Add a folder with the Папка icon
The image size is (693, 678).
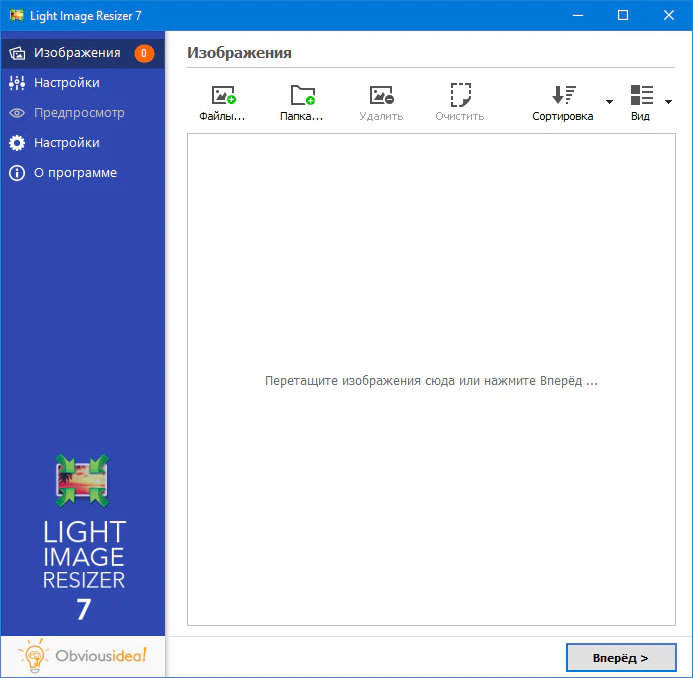(x=302, y=97)
